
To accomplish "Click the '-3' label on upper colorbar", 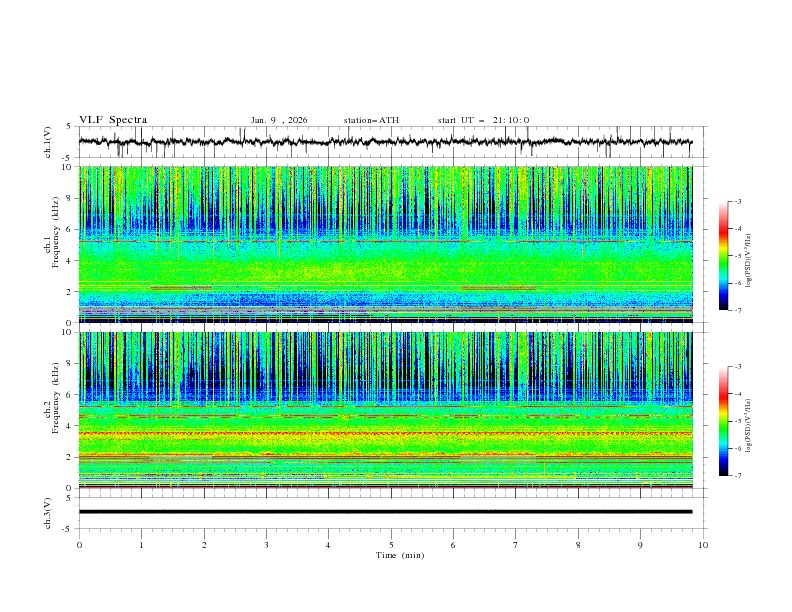I will [737, 201].
